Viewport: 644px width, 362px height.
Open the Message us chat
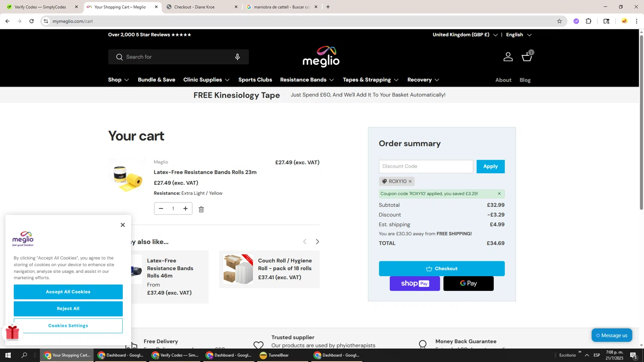pos(612,335)
